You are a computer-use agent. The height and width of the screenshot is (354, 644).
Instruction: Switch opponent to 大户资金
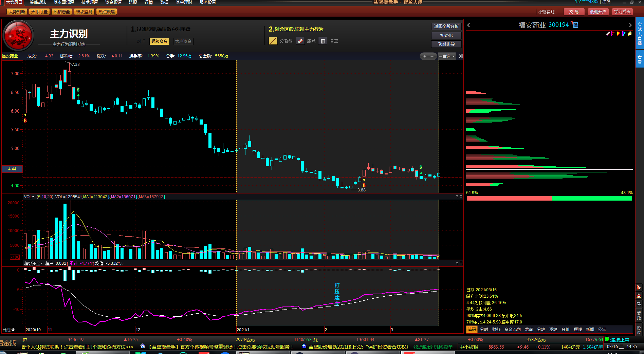point(183,41)
